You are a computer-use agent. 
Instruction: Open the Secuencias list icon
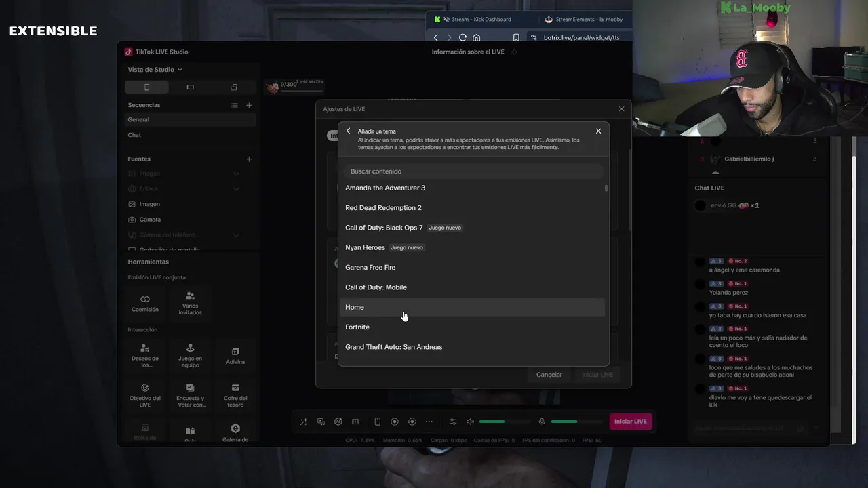(235, 105)
